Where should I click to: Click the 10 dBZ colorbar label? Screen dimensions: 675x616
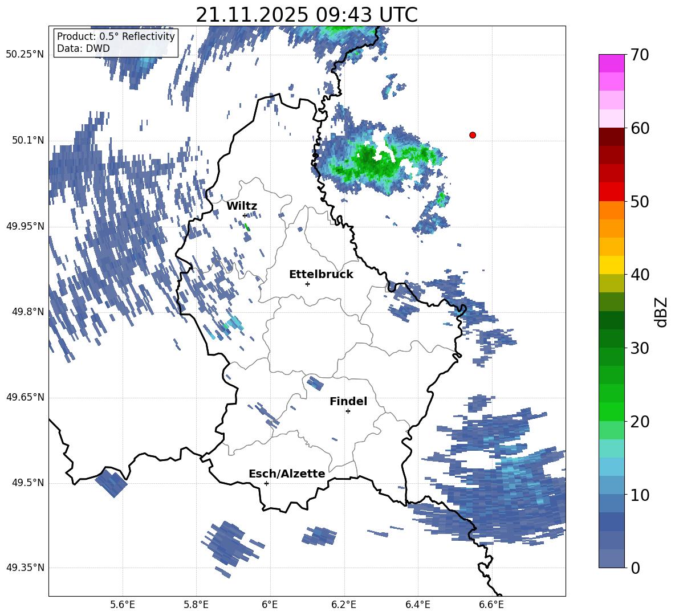640,495
